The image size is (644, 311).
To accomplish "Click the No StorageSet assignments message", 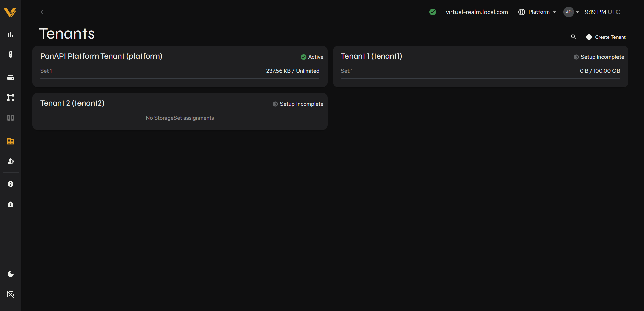I will [180, 118].
